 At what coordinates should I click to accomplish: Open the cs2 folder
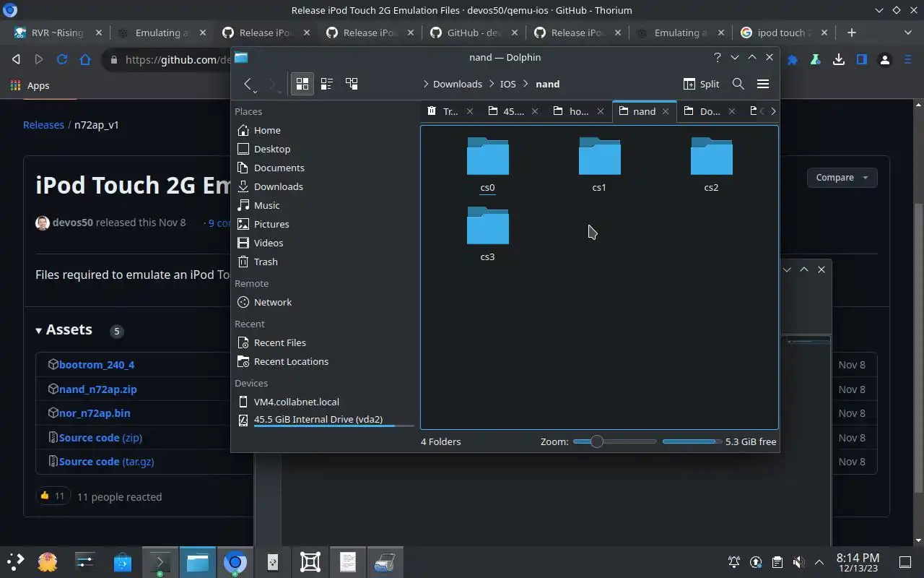point(712,165)
